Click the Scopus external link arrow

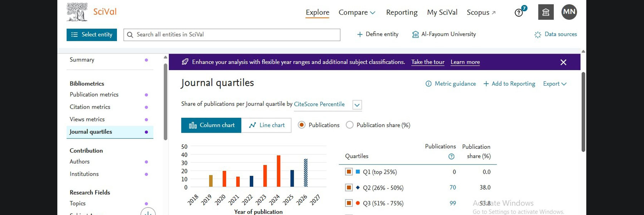click(x=494, y=13)
